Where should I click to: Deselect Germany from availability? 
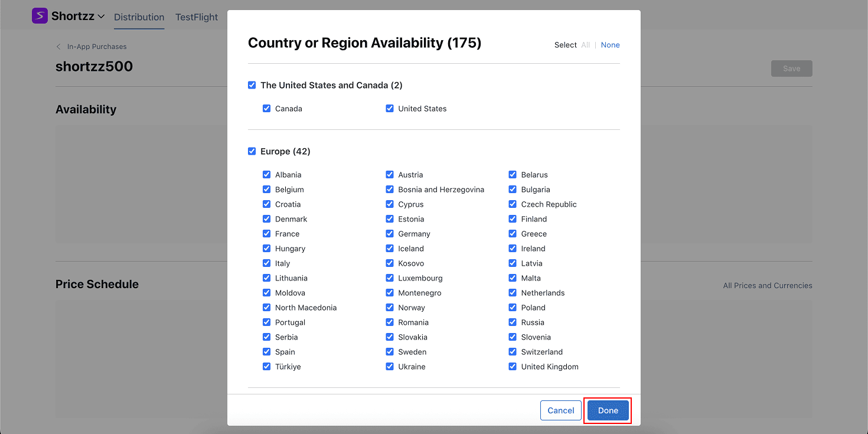[390, 234]
